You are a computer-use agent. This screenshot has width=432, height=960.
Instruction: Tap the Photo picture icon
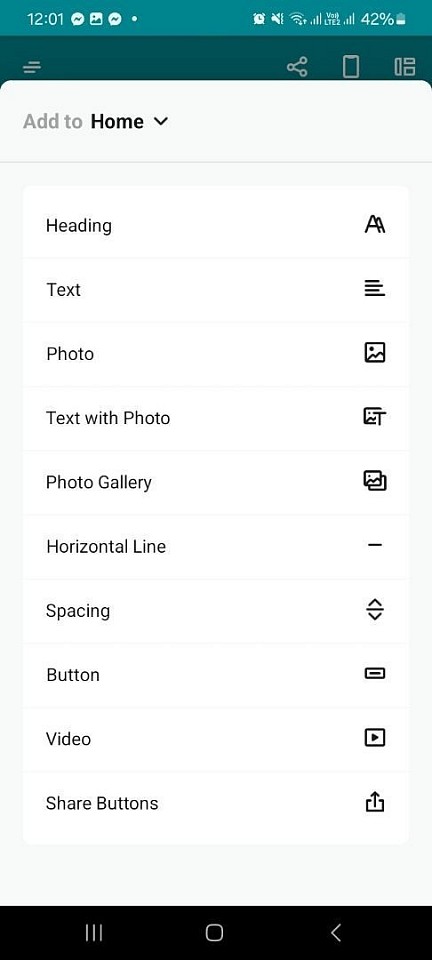374,353
